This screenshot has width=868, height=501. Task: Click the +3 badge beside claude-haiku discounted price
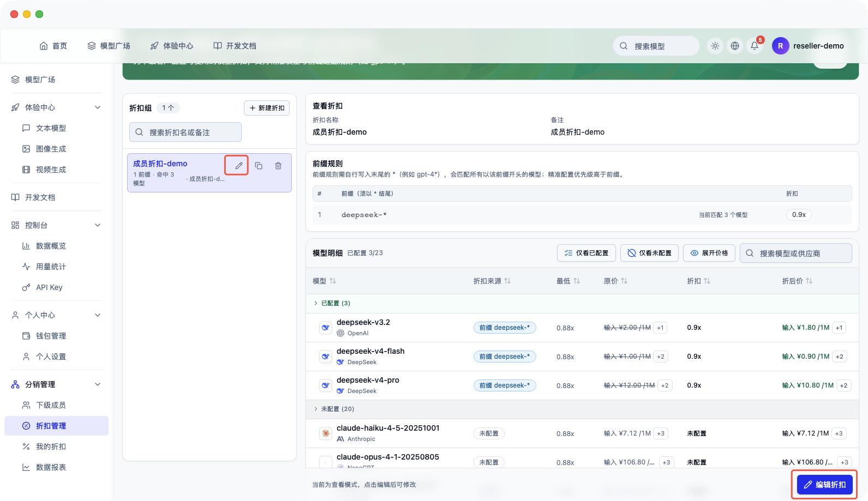(x=839, y=433)
